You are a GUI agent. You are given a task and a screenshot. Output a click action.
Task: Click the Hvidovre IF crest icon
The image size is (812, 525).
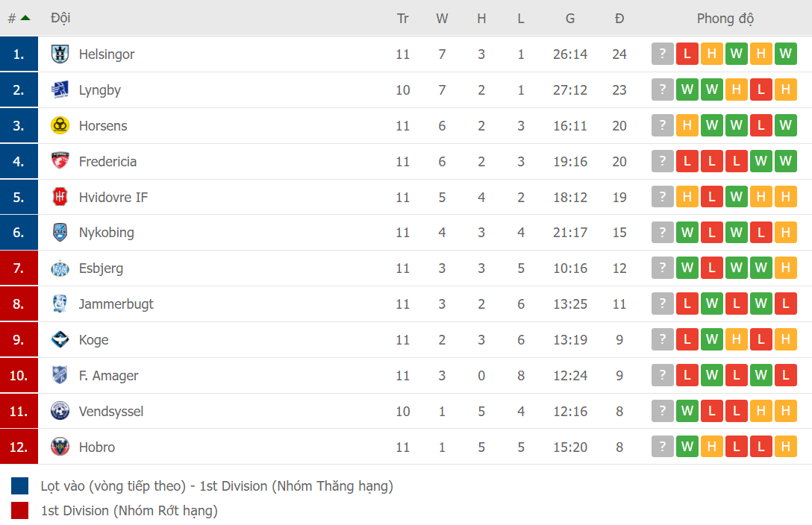(60, 197)
